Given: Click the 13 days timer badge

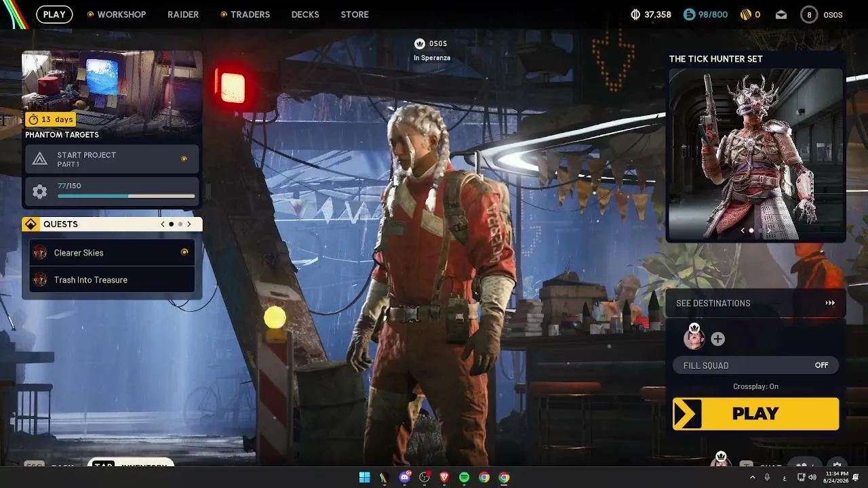Looking at the screenshot, I should [50, 119].
